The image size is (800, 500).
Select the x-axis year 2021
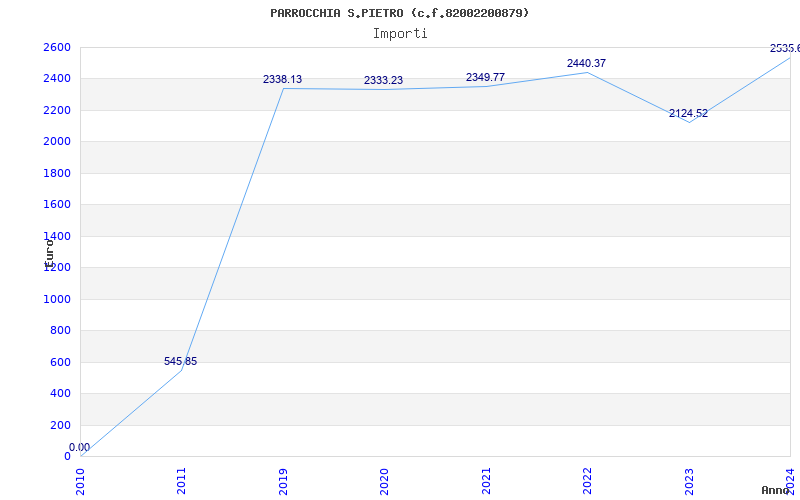(x=486, y=481)
